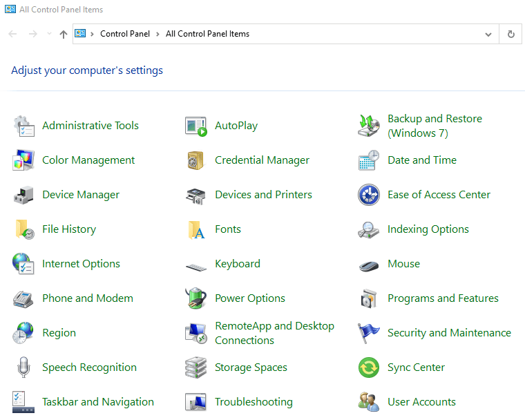
Task: Open the Troubleshooting link
Action: coord(254,402)
